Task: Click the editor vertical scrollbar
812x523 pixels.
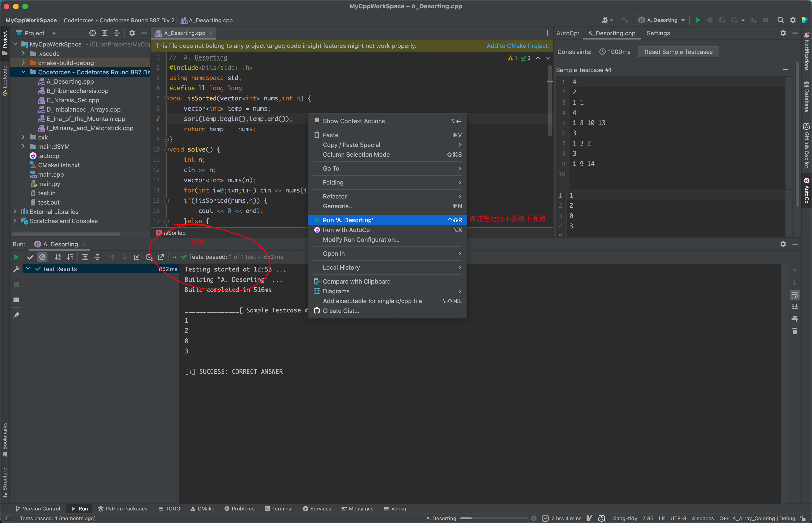Action: click(x=550, y=101)
